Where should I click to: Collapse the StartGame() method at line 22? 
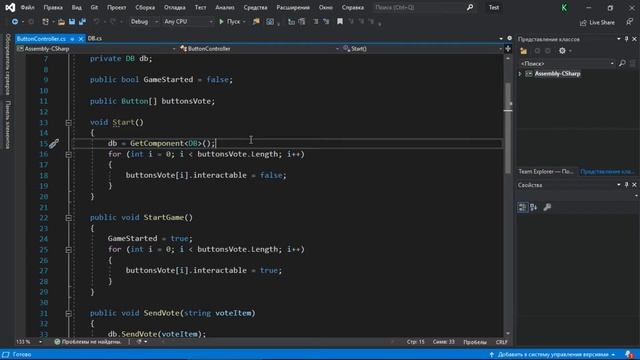(69, 218)
